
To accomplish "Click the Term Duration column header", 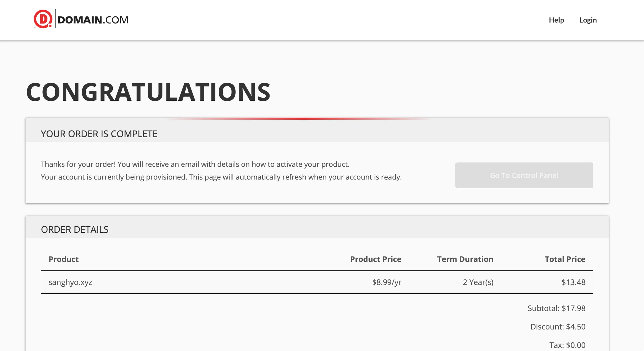I will pyautogui.click(x=465, y=259).
